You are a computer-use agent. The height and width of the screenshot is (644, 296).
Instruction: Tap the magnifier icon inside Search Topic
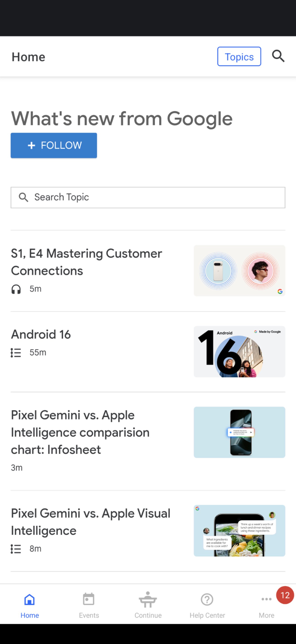[x=24, y=197]
